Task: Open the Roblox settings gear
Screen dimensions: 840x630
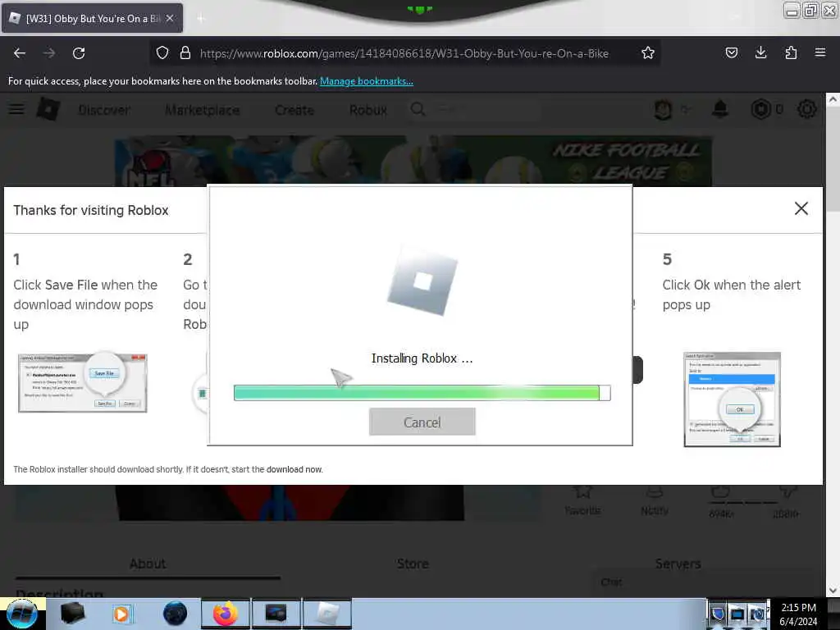Action: point(807,109)
